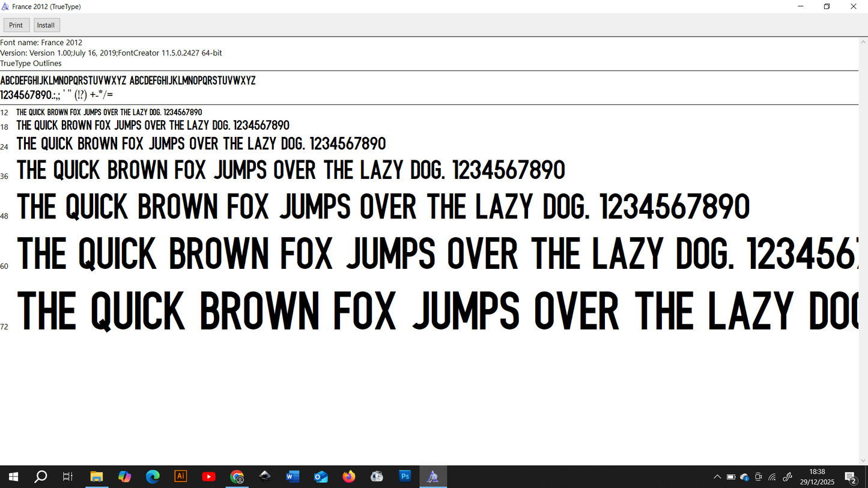
Task: Click the size label 48
Action: pos(4,216)
